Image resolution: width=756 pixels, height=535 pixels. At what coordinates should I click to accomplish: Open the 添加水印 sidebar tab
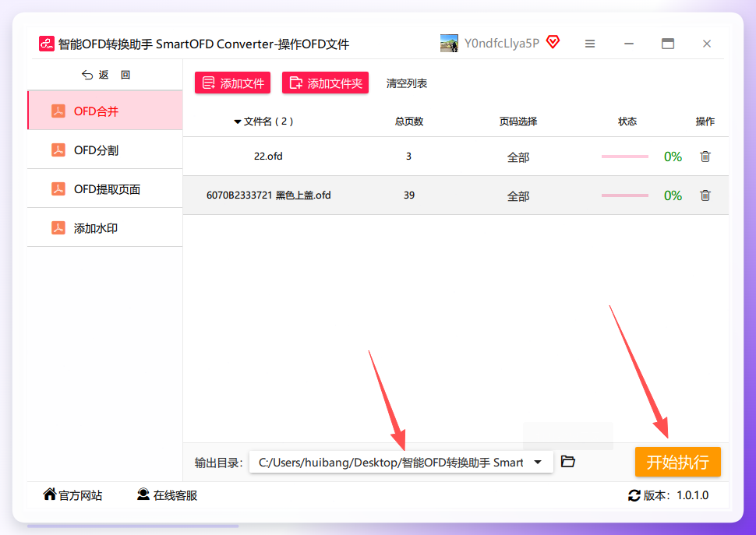pyautogui.click(x=105, y=227)
